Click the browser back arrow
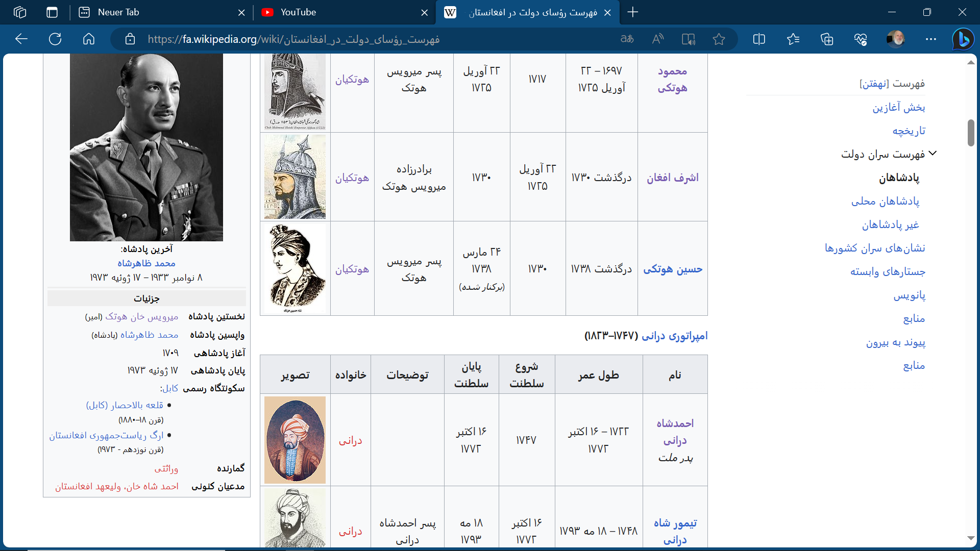Viewport: 980px width, 551px height. point(21,39)
